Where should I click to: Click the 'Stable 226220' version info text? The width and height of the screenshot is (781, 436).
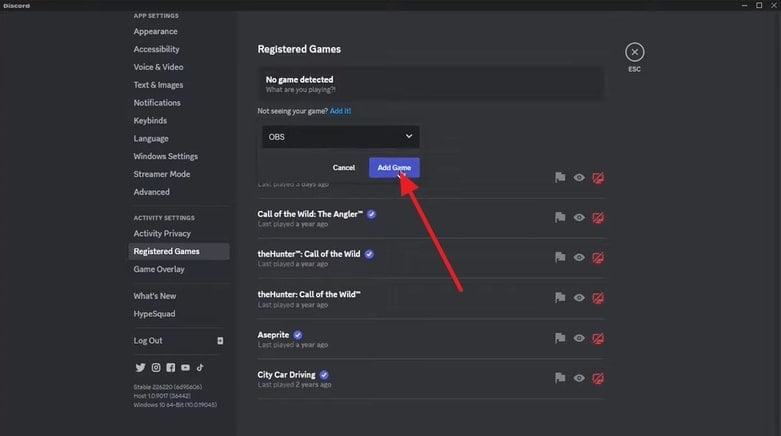[167, 387]
